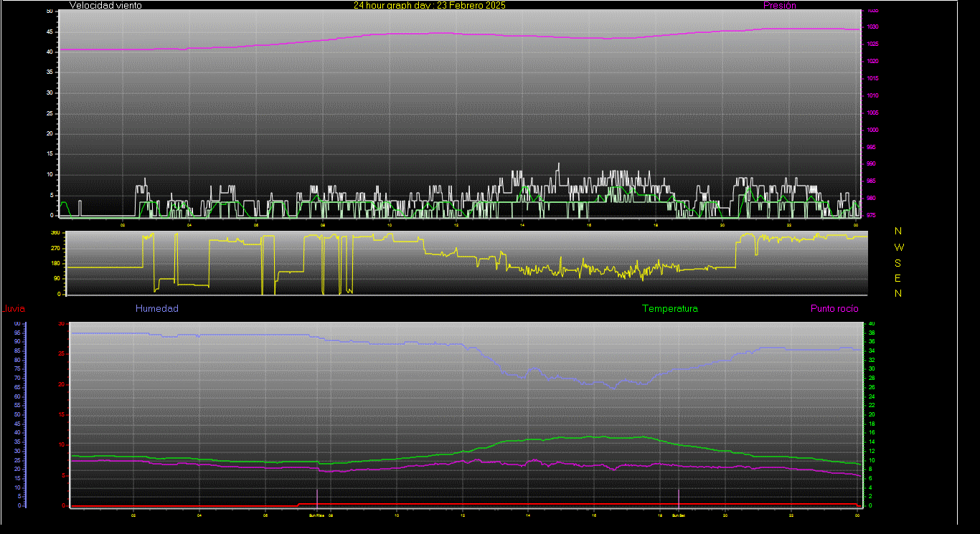Click the 'S' wind direction letter
The width and height of the screenshot is (980, 534).
(x=898, y=263)
